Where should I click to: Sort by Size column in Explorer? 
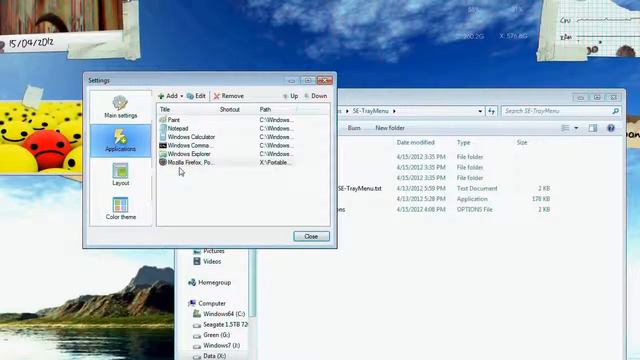pos(522,142)
